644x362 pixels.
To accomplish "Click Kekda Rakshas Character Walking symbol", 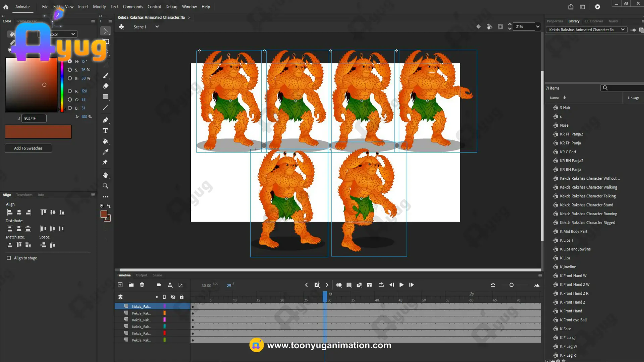I will coord(588,187).
